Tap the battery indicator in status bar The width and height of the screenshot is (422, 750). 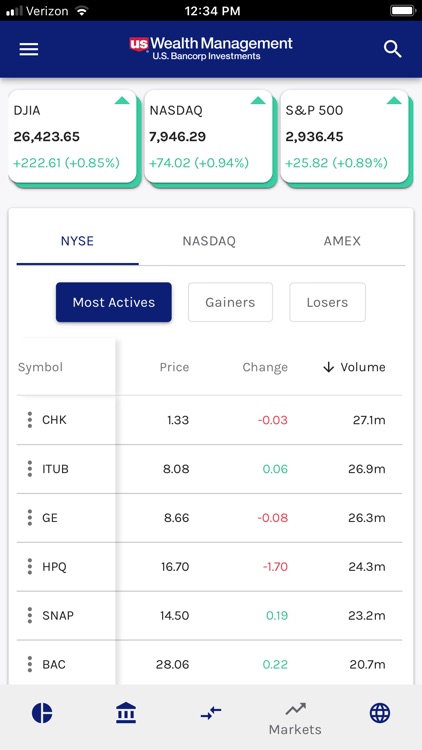pyautogui.click(x=403, y=11)
